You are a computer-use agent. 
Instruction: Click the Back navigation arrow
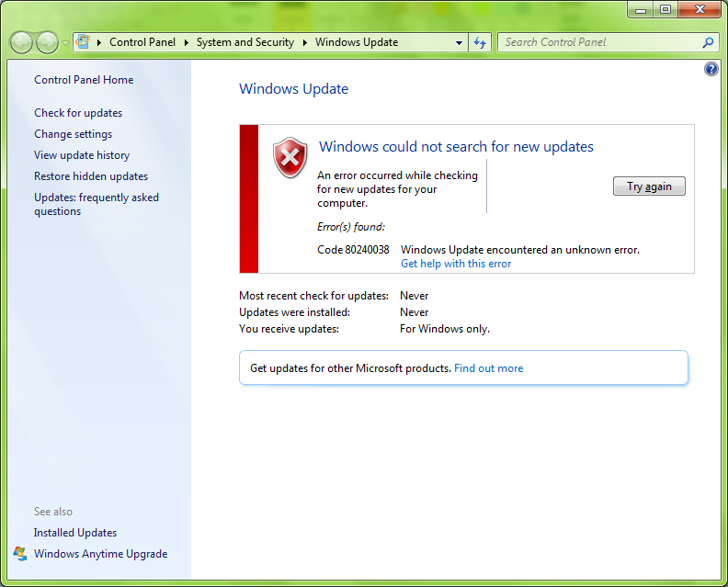pyautogui.click(x=21, y=43)
